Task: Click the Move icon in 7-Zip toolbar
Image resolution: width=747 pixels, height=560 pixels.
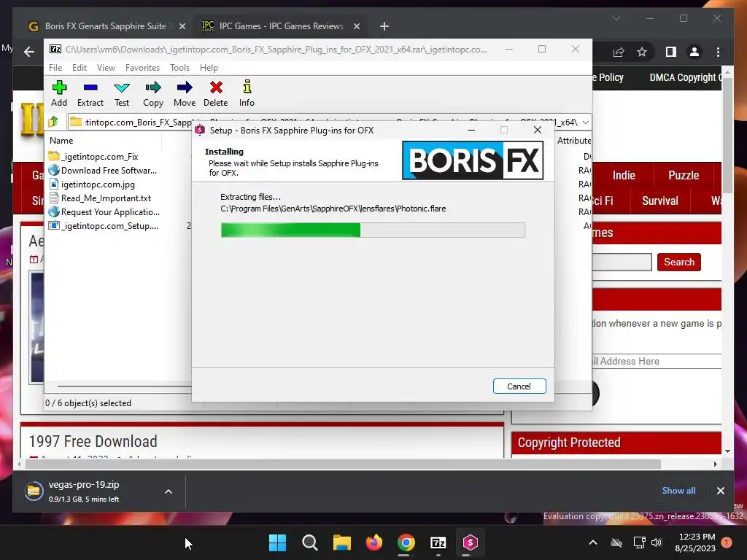Action: pyautogui.click(x=185, y=93)
